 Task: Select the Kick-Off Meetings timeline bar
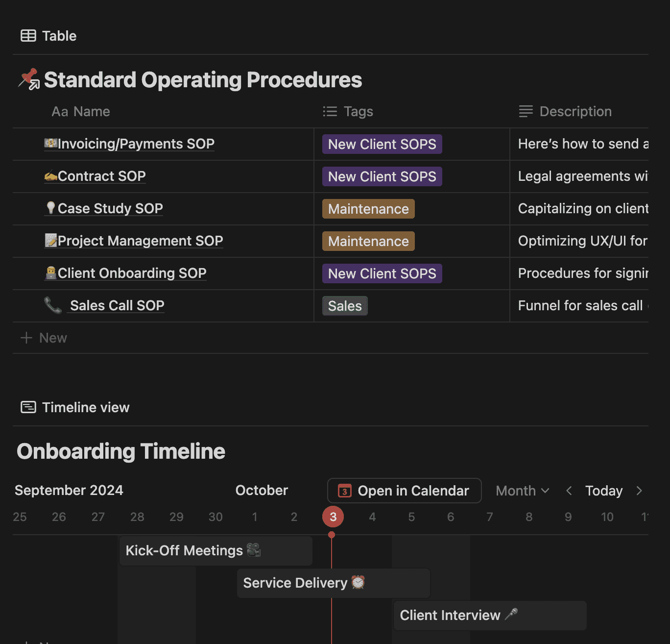pyautogui.click(x=216, y=551)
